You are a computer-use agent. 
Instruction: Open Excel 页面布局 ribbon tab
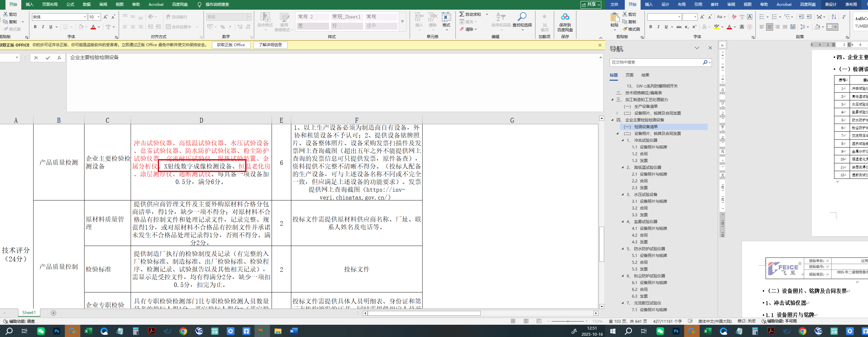[50, 5]
